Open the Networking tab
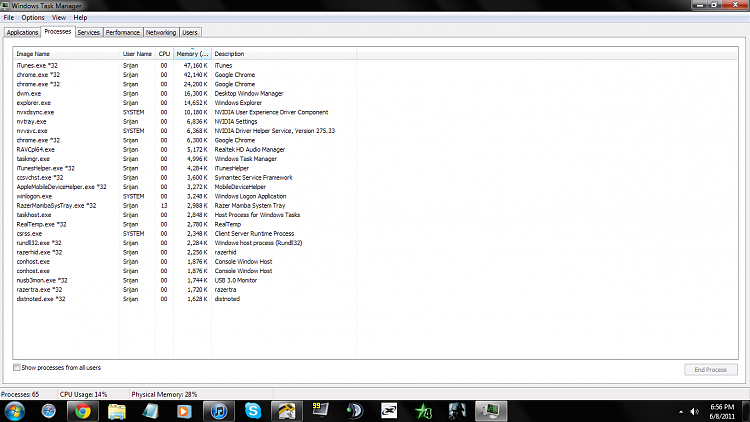The height and width of the screenshot is (422, 750). point(161,33)
